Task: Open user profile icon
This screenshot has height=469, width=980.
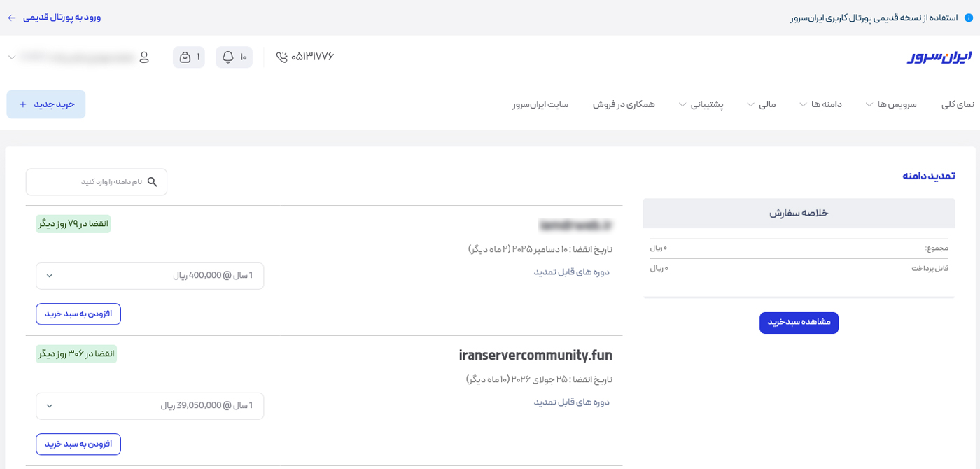Action: [x=144, y=57]
